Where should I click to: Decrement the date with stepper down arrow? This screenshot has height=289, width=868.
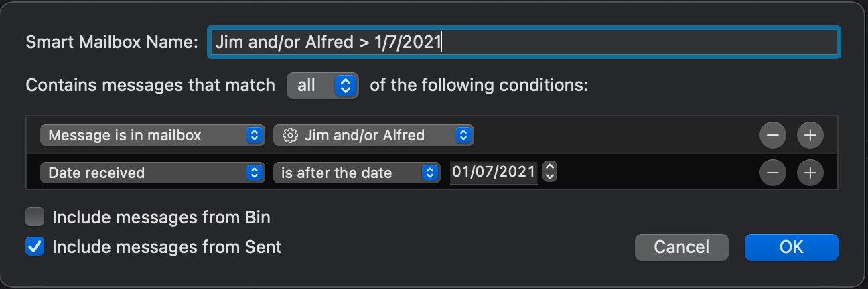click(x=550, y=177)
